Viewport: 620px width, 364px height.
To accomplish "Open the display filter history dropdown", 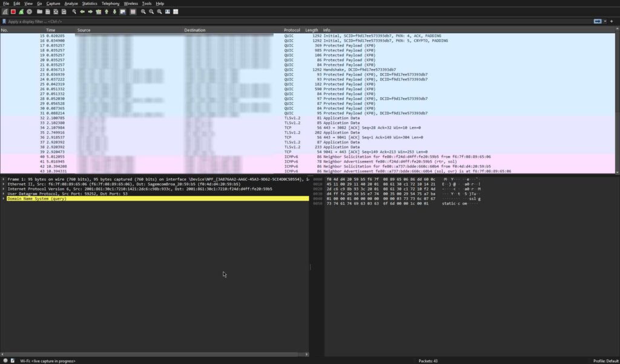I will pos(606,21).
